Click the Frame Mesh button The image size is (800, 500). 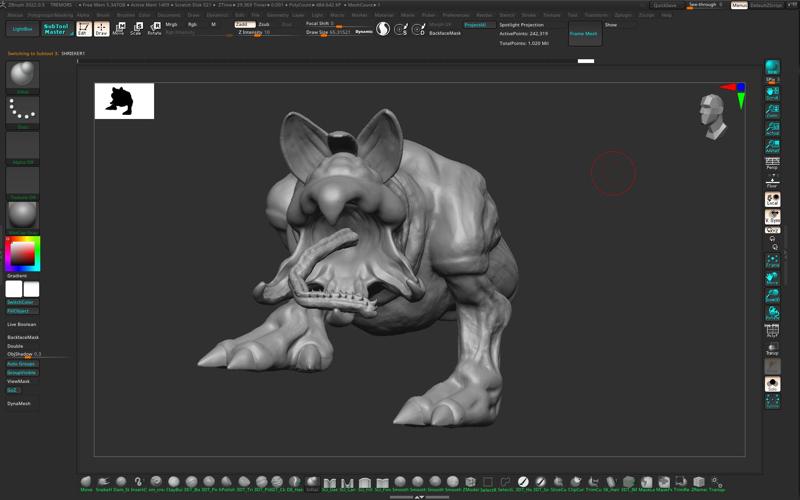point(585,34)
